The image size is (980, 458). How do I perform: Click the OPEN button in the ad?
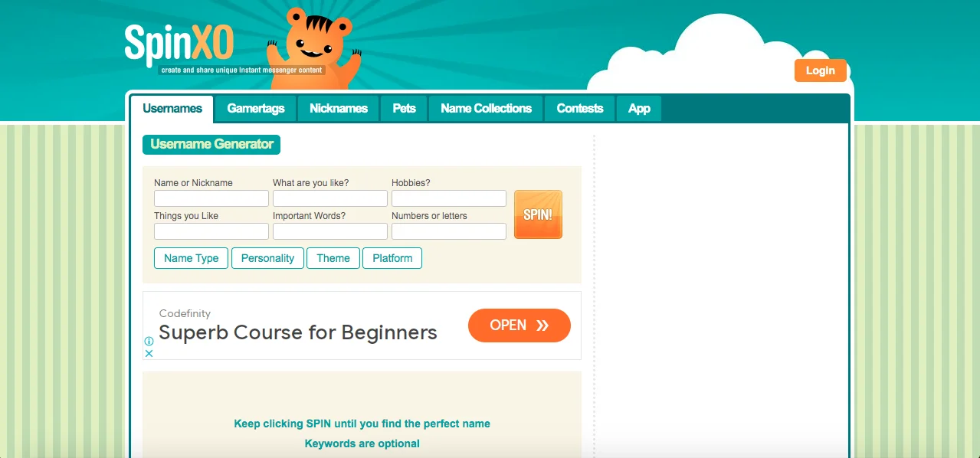pyautogui.click(x=519, y=326)
